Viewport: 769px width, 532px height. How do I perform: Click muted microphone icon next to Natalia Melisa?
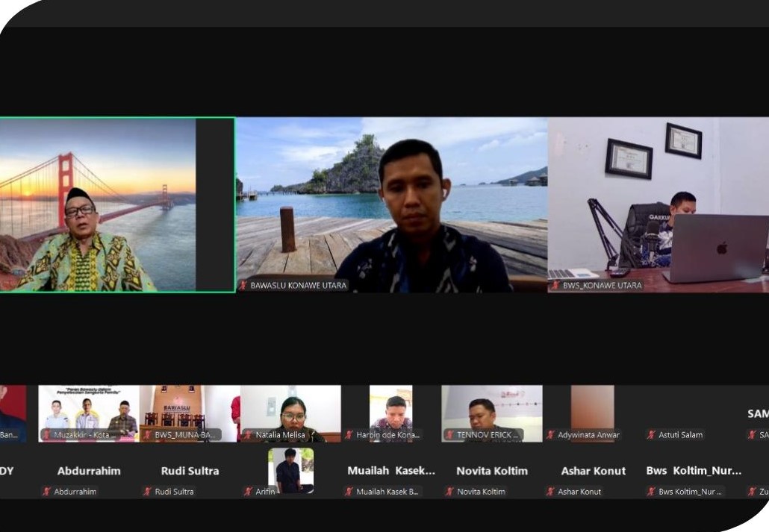(249, 435)
